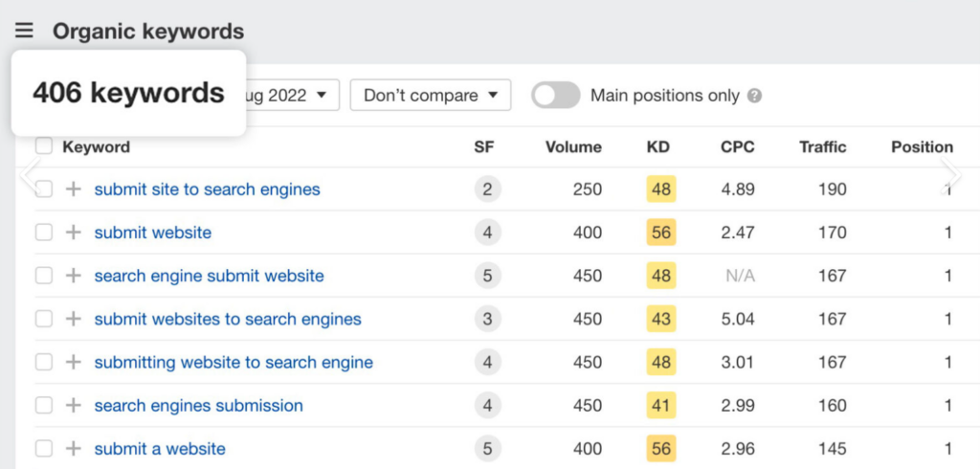Viewport: 980px width, 469px height.
Task: Click CPC value 3.01
Action: coord(738,362)
